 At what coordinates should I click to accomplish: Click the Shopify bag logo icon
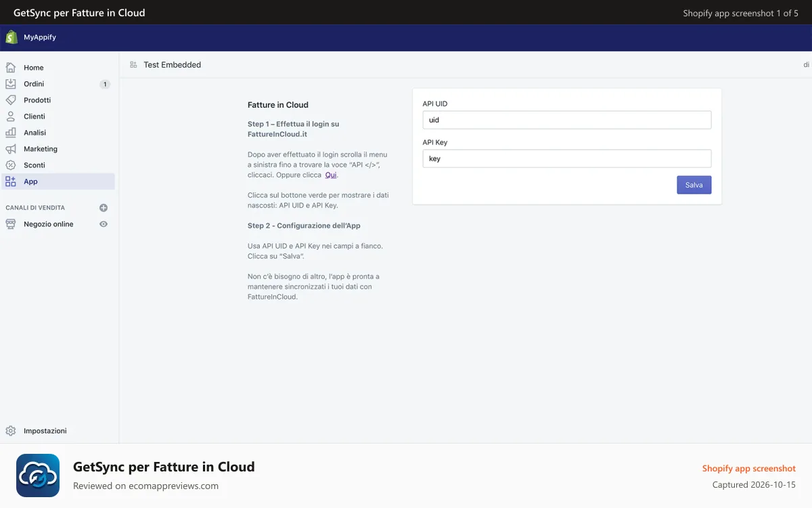click(x=11, y=37)
